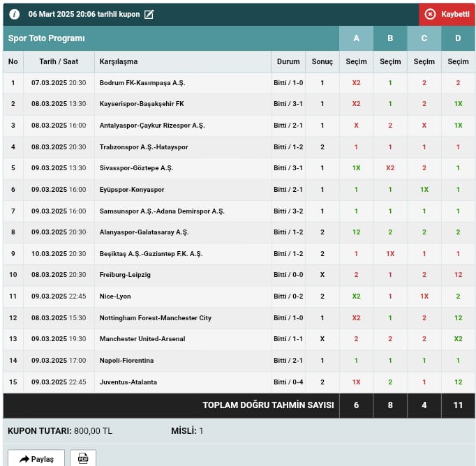Click the Durum column header
The width and height of the screenshot is (476, 466).
[x=288, y=61]
